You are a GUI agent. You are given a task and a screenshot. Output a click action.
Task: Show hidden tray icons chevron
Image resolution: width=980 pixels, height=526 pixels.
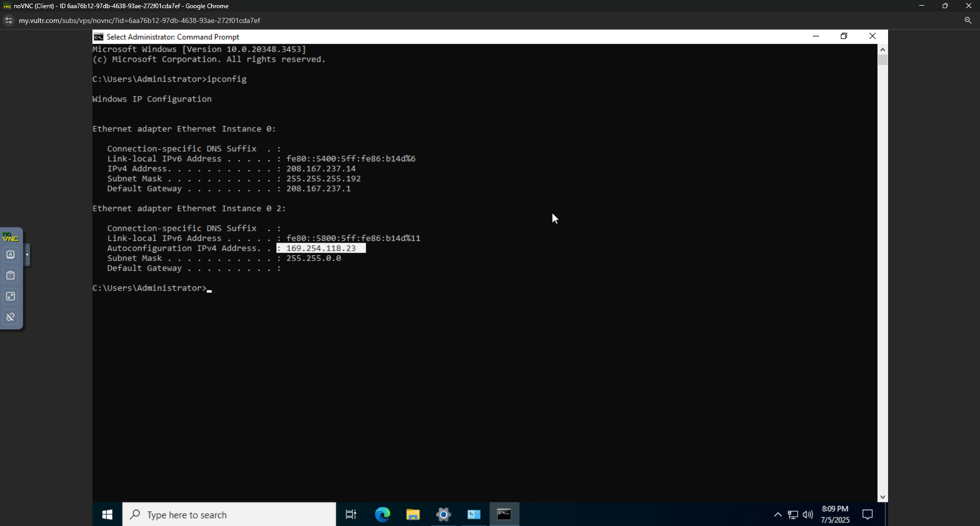pyautogui.click(x=778, y=515)
